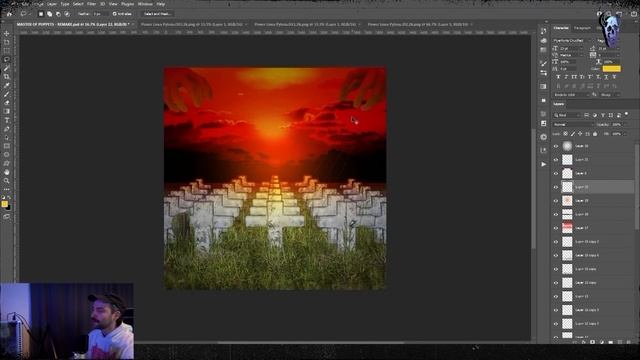The image size is (640, 360).
Task: Lock all padlock icon in Layers panel
Action: [595, 133]
